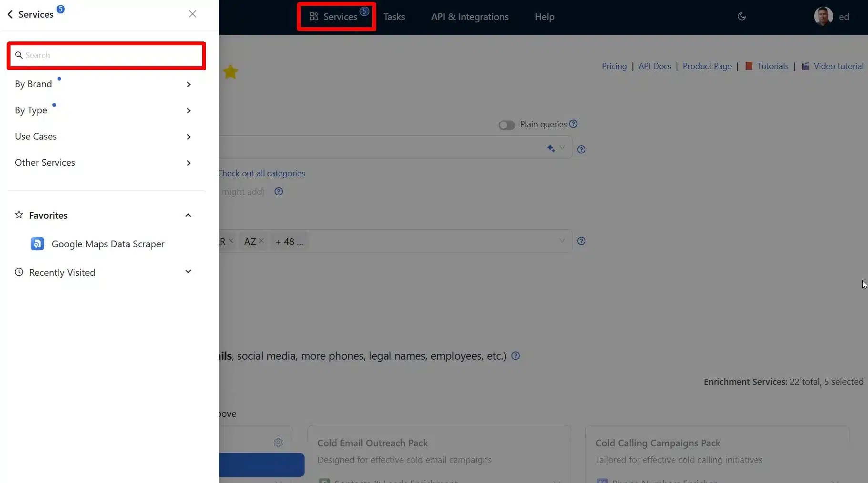Viewport: 868px width, 483px height.
Task: Go to API & Integrations menu
Action: click(470, 17)
